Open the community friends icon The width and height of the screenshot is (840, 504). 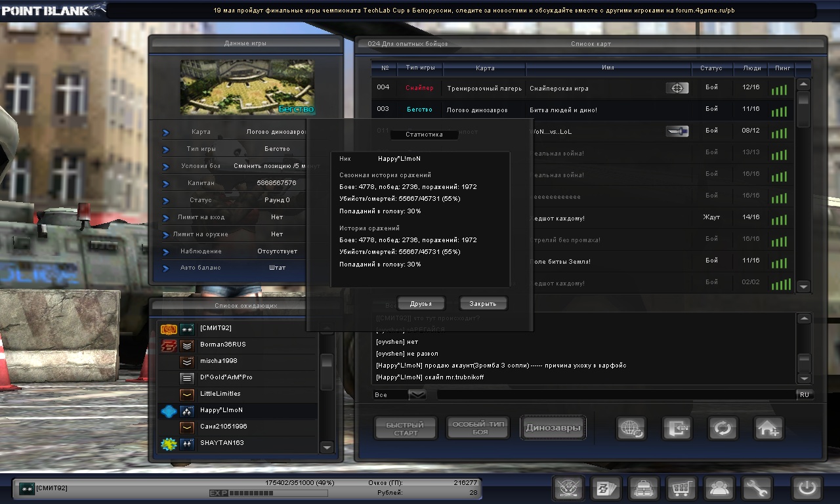[719, 488]
